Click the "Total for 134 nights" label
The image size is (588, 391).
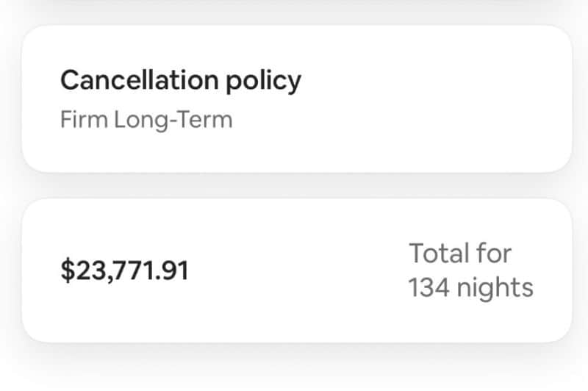point(470,270)
